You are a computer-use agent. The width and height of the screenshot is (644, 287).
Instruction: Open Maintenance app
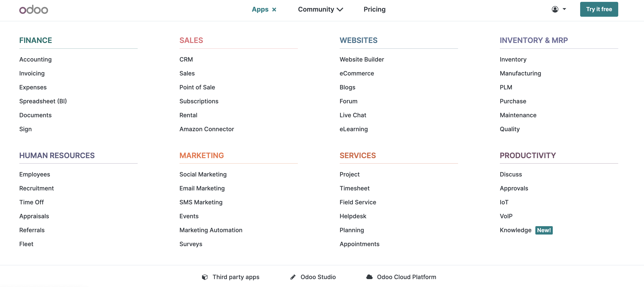(518, 115)
